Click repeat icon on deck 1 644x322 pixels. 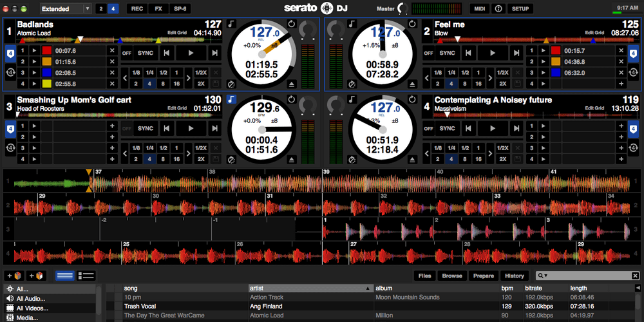(x=292, y=24)
